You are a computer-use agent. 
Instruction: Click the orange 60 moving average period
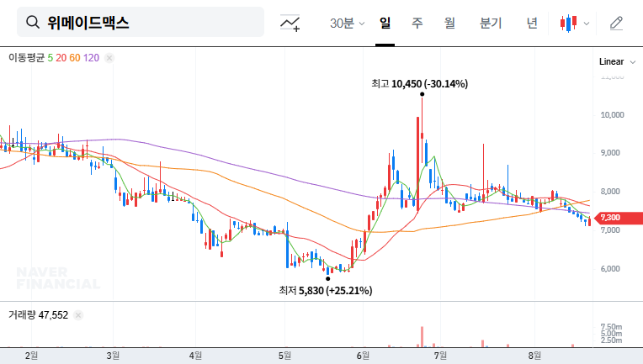(x=75, y=58)
